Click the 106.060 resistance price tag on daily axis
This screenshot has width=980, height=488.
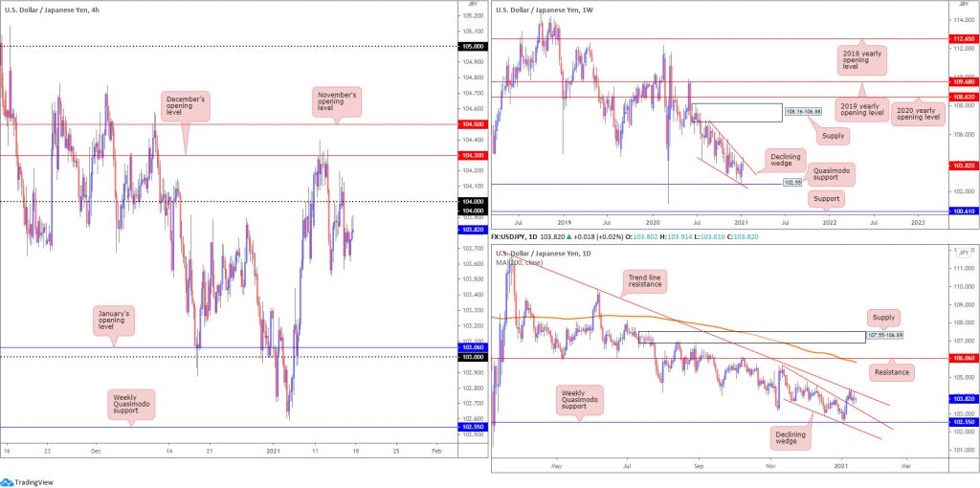click(963, 359)
